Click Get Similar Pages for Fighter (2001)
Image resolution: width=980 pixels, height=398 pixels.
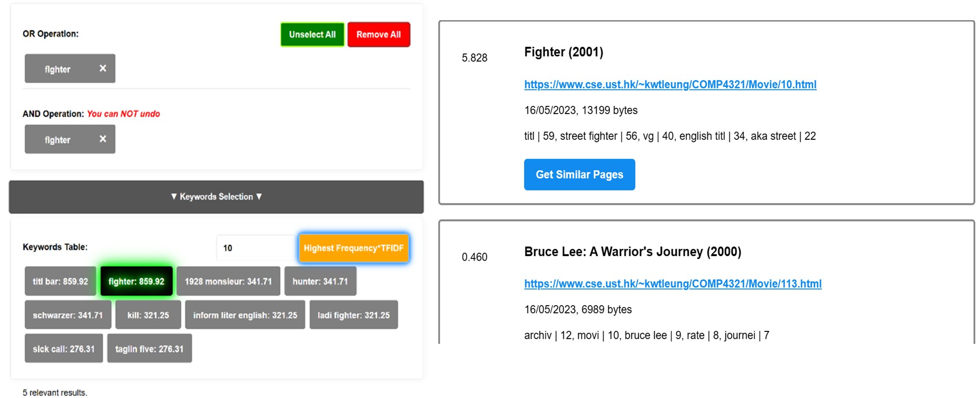pos(579,174)
